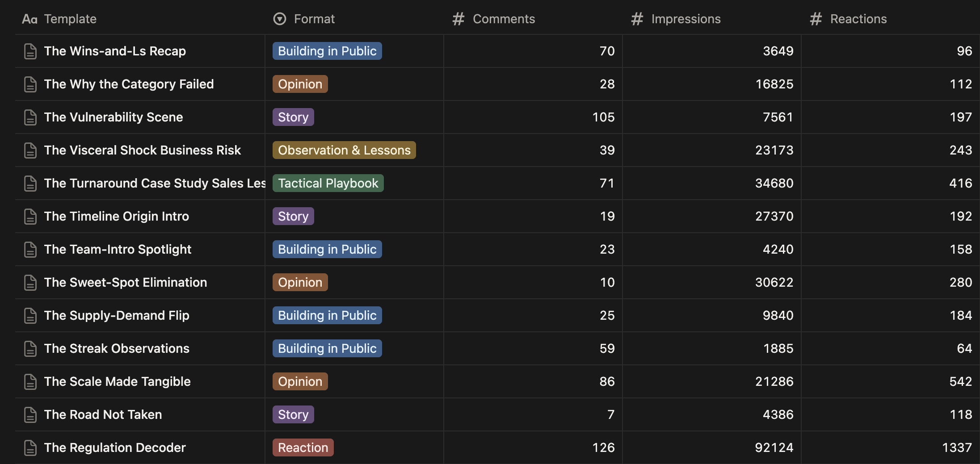Open the Comments column header label
The height and width of the screenshot is (464, 980).
click(x=504, y=19)
